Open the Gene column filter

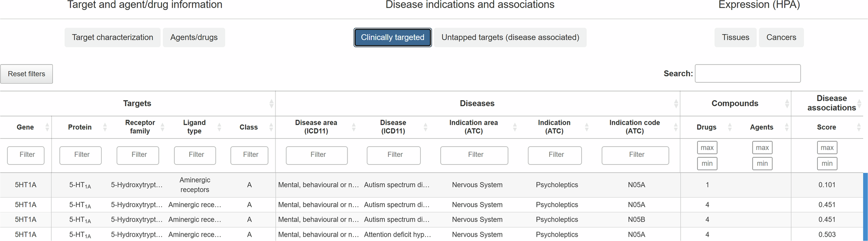tap(26, 155)
